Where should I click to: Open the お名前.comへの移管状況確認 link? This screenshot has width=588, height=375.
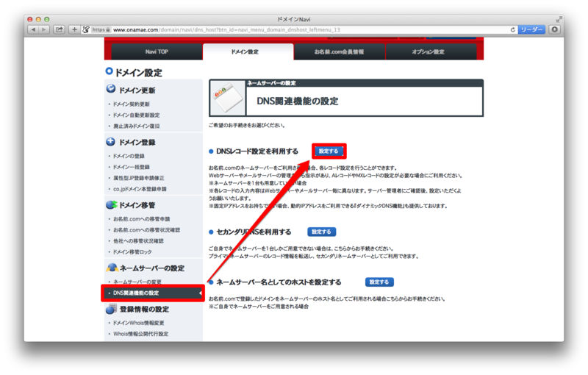click(146, 230)
